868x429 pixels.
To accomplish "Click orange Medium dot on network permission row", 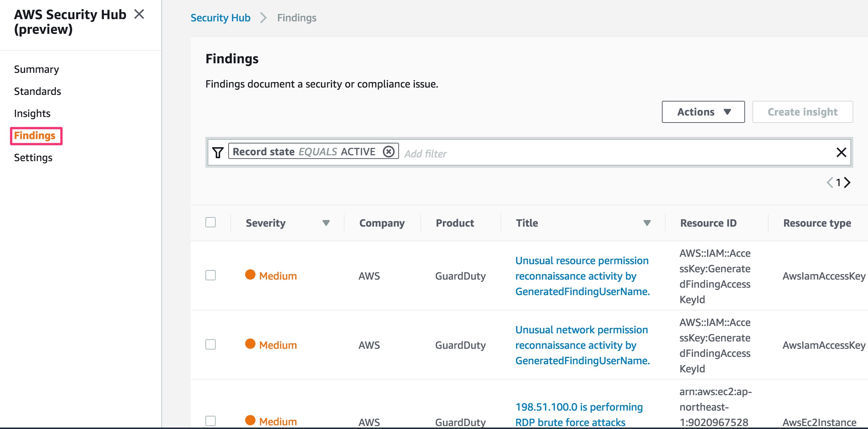I will click(x=250, y=344).
